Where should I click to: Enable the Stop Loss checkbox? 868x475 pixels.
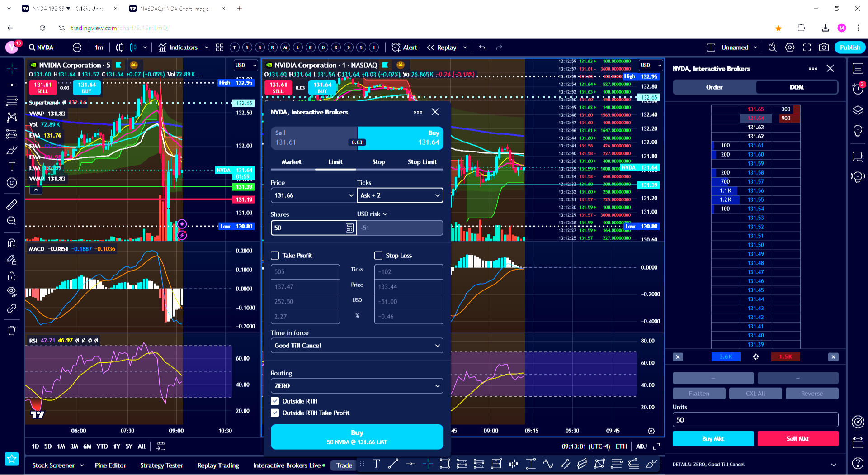click(378, 256)
